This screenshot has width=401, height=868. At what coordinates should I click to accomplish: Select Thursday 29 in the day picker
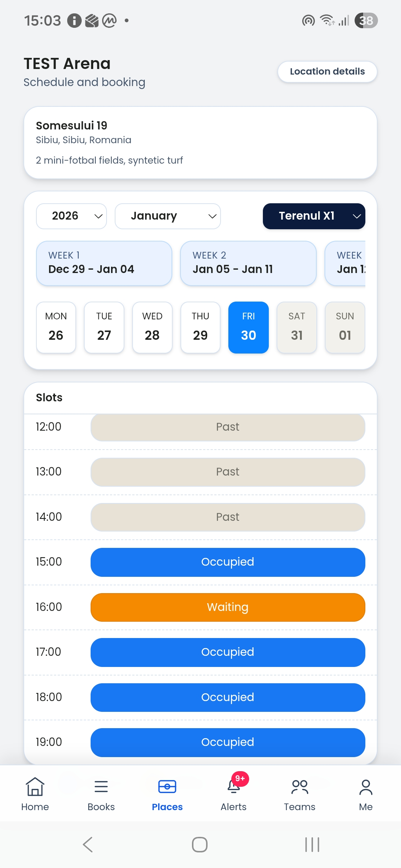pyautogui.click(x=200, y=327)
